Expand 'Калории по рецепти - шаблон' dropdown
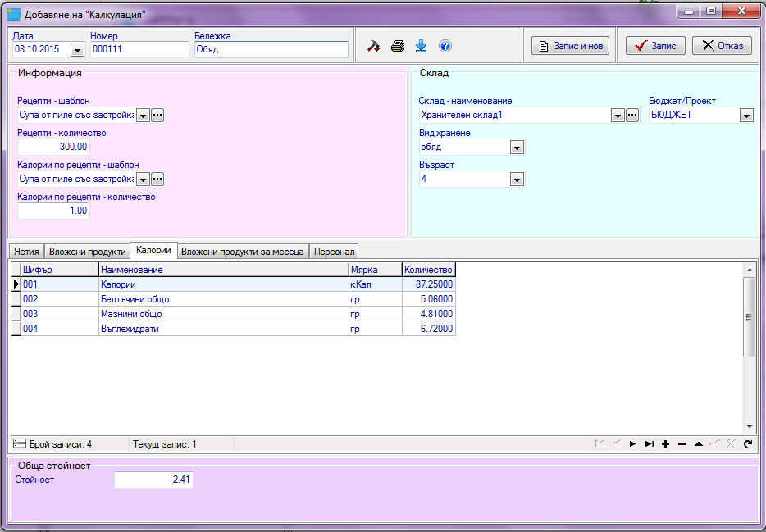 pos(143,180)
